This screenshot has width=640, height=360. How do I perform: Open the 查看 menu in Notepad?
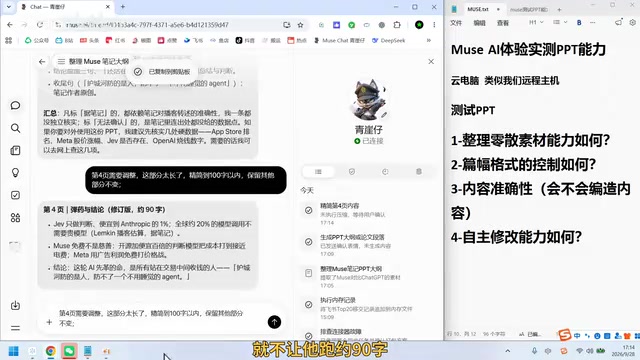502,23
